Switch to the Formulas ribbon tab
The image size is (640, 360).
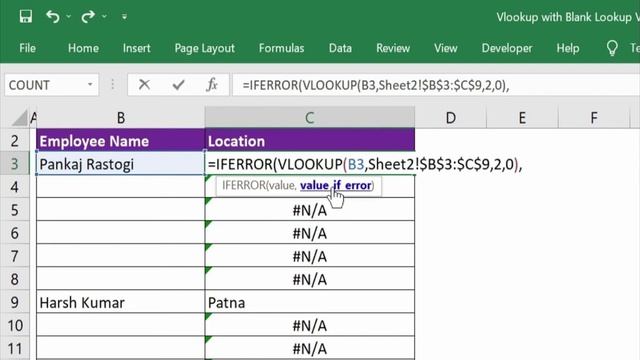[x=281, y=48]
